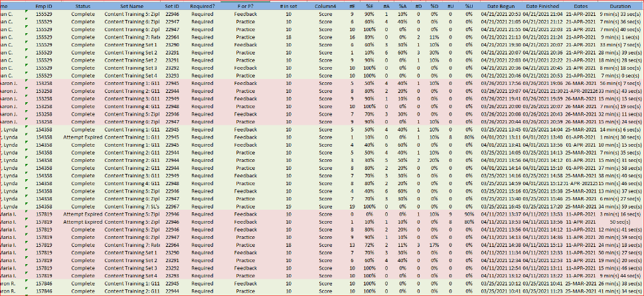Select the 'Duration' column header
644x296 pixels.
pos(620,6)
